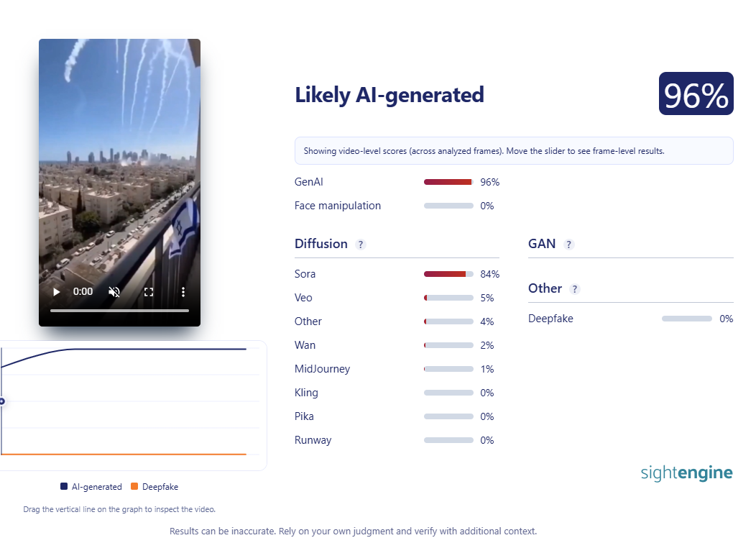This screenshot has height=543, width=756.
Task: Click the GenAI score bar
Action: tap(448, 182)
